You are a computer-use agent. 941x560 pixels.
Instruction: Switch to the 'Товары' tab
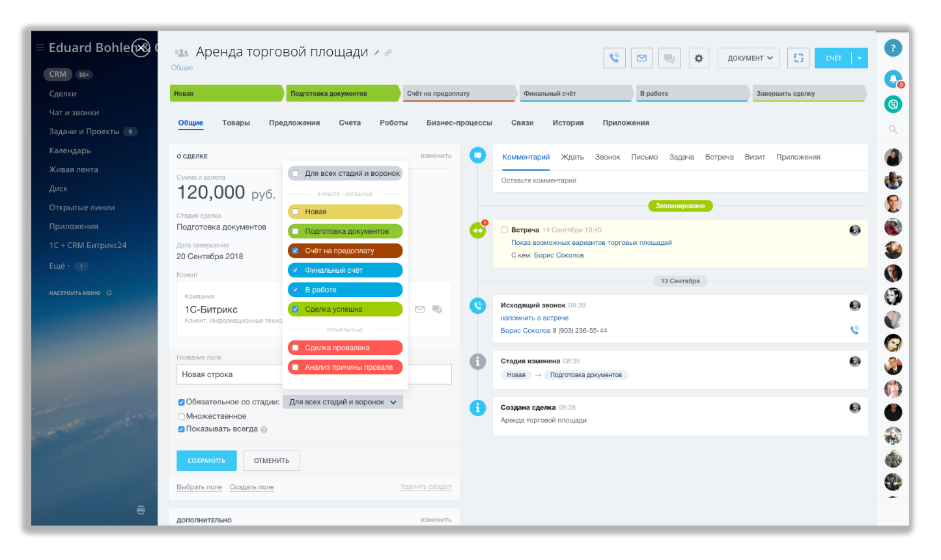(236, 122)
